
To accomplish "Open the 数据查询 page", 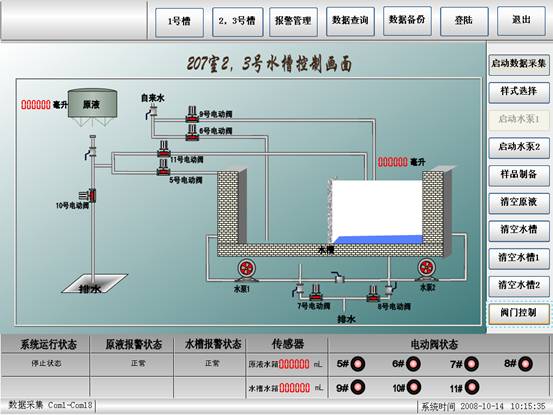I will 350,21.
